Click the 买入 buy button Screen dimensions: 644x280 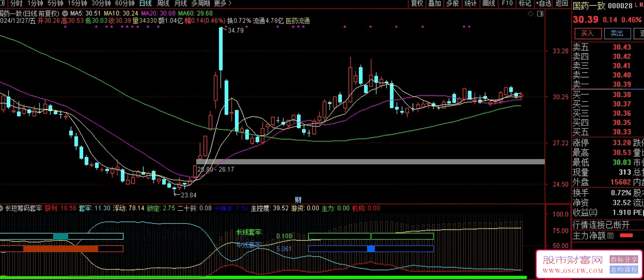[588, 33]
